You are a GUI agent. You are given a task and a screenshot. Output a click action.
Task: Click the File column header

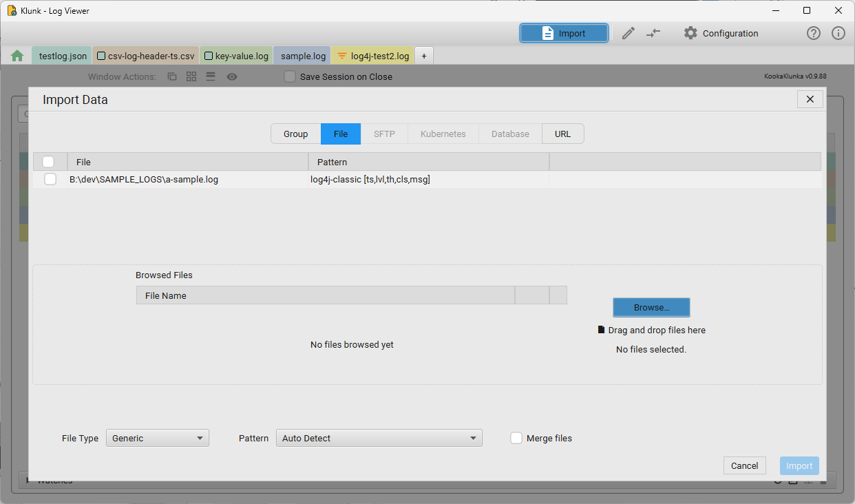coord(187,162)
